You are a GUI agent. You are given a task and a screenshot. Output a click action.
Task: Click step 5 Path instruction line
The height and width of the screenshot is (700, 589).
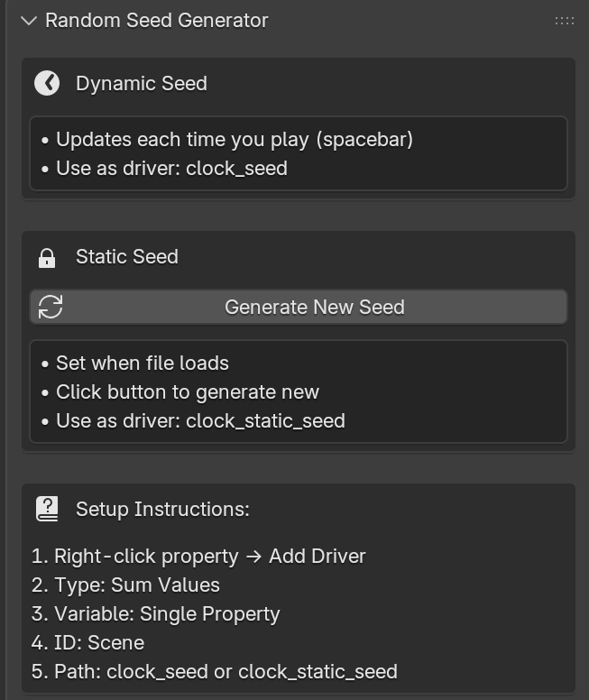[x=215, y=672]
